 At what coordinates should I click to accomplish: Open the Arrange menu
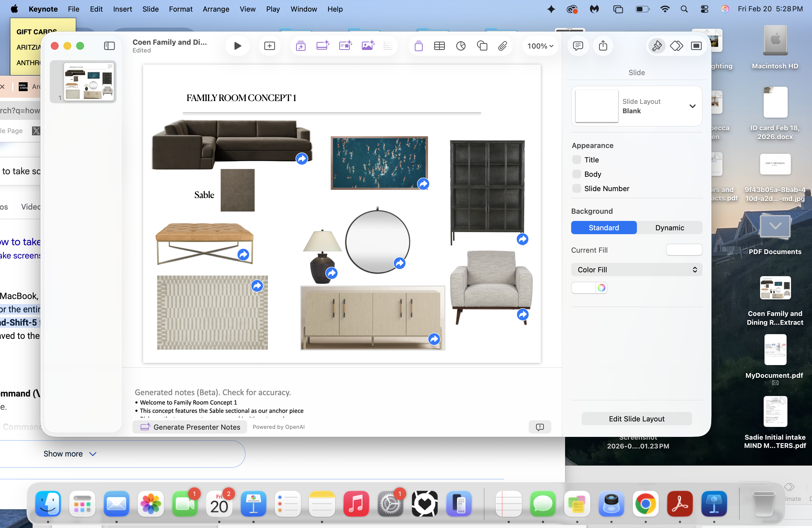click(x=216, y=9)
